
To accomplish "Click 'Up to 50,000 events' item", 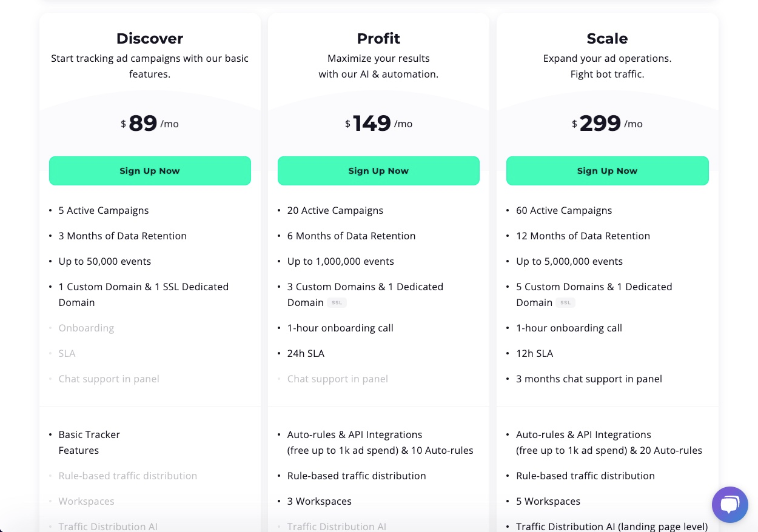I will pos(105,261).
